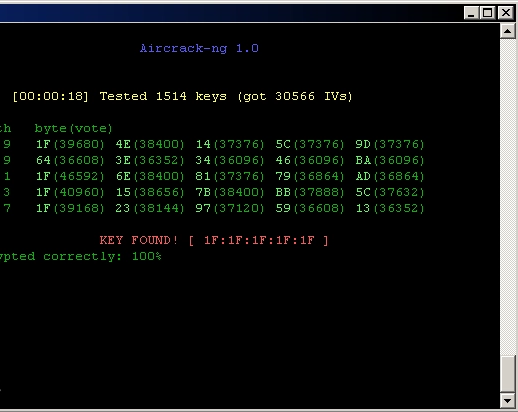Click the KEY FOUND! text
Viewport: 518px width, 412px height.
(139, 240)
